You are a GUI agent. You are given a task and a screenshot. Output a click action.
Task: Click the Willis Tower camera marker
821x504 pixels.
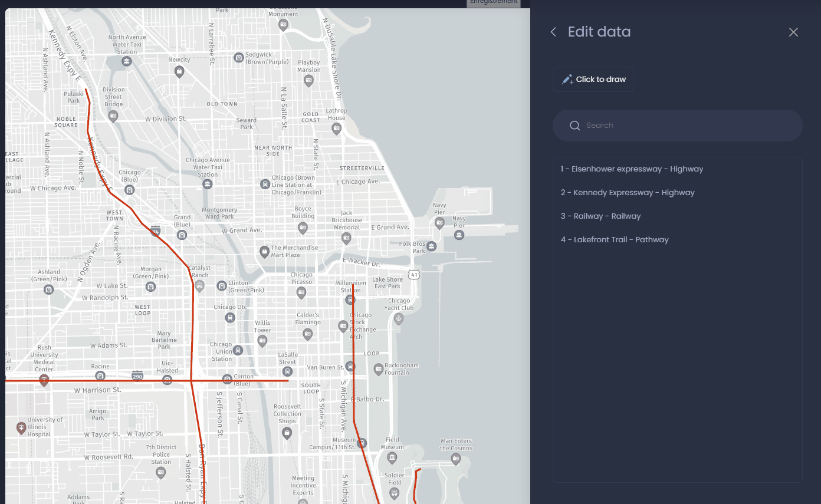[x=262, y=340]
